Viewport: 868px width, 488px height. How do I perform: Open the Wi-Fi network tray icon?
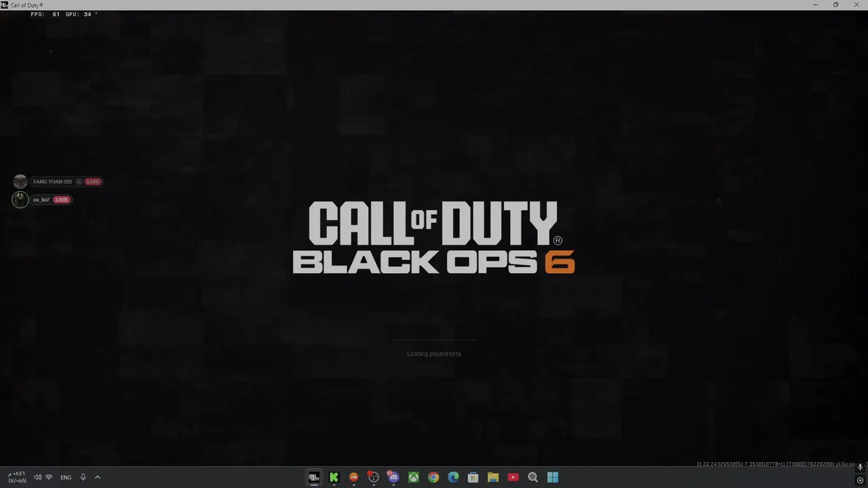49,477
